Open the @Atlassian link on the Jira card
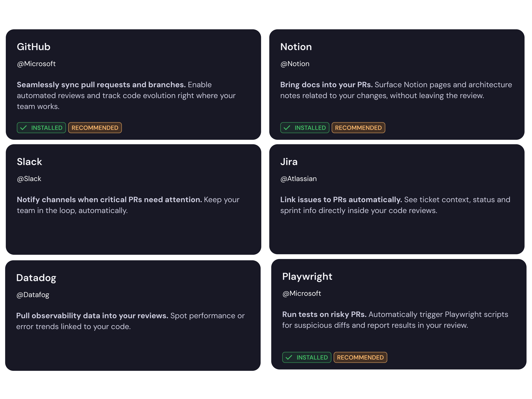The image size is (532, 399). pyautogui.click(x=298, y=178)
